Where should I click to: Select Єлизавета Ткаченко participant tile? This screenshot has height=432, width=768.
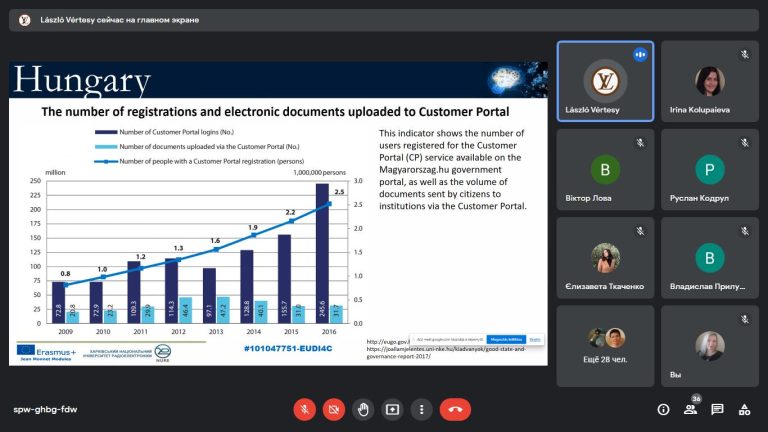pos(605,258)
